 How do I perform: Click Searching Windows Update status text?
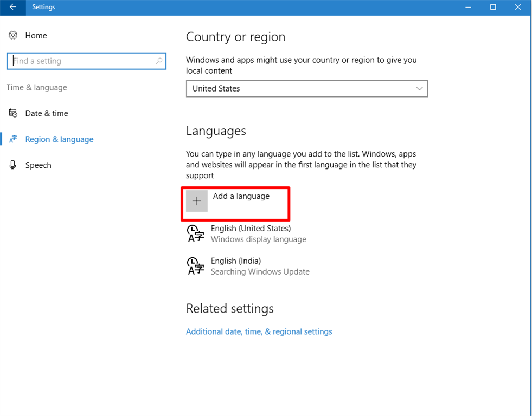point(260,272)
